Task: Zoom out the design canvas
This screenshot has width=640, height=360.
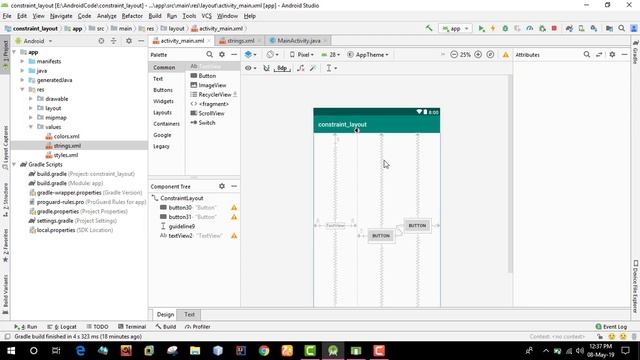Action: point(453,54)
